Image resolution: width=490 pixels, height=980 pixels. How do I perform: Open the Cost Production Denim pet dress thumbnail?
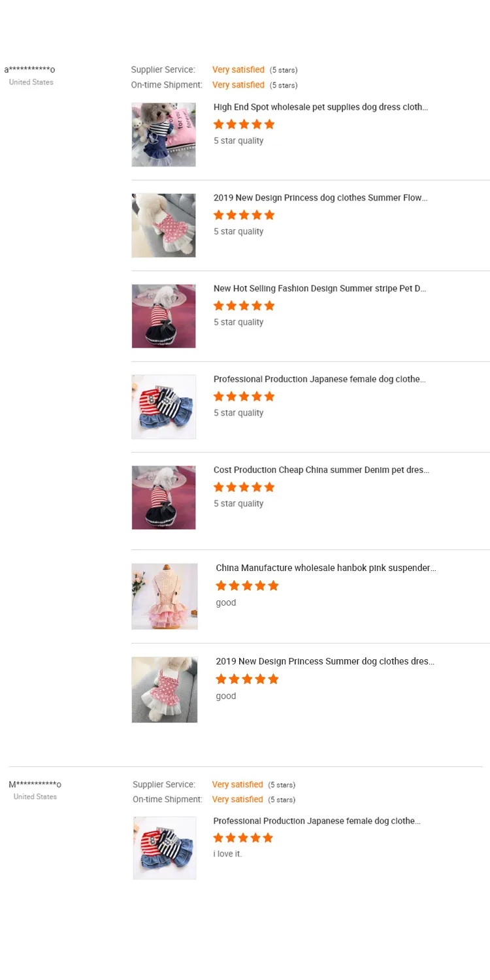coord(163,497)
